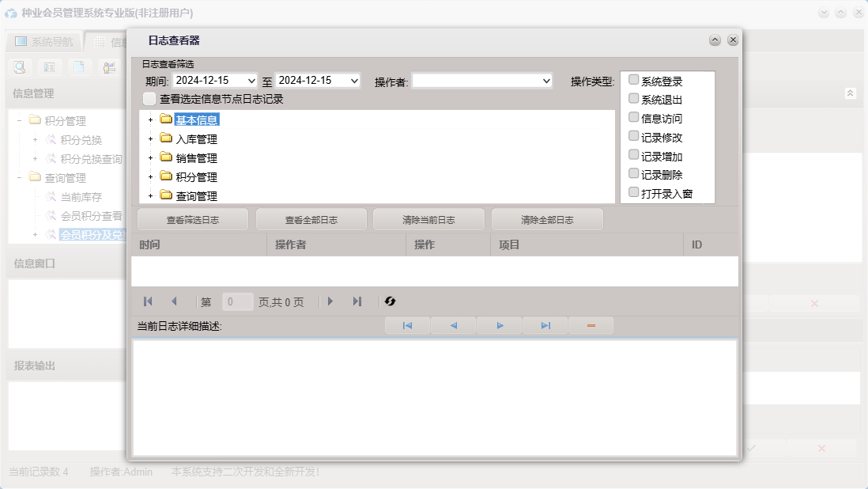Select 会员积分查看 in main window tree
The image size is (868, 489).
92,216
